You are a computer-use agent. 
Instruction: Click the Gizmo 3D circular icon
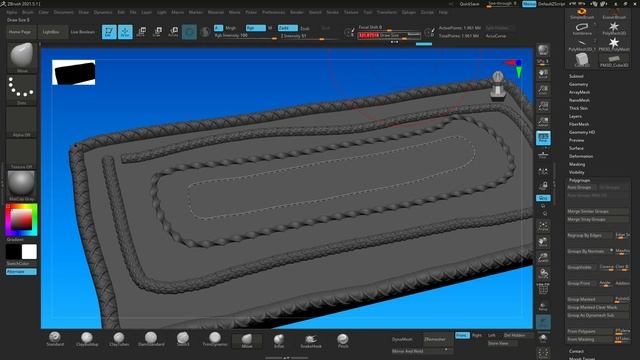click(x=189, y=32)
